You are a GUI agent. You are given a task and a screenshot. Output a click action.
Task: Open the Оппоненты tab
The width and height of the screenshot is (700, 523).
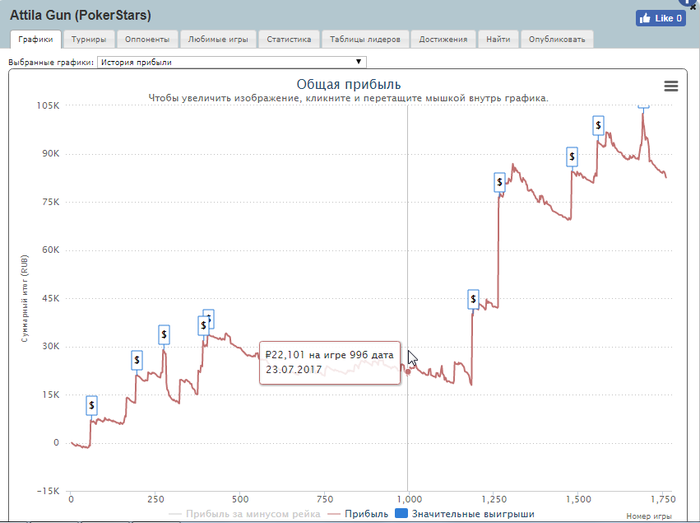(147, 39)
